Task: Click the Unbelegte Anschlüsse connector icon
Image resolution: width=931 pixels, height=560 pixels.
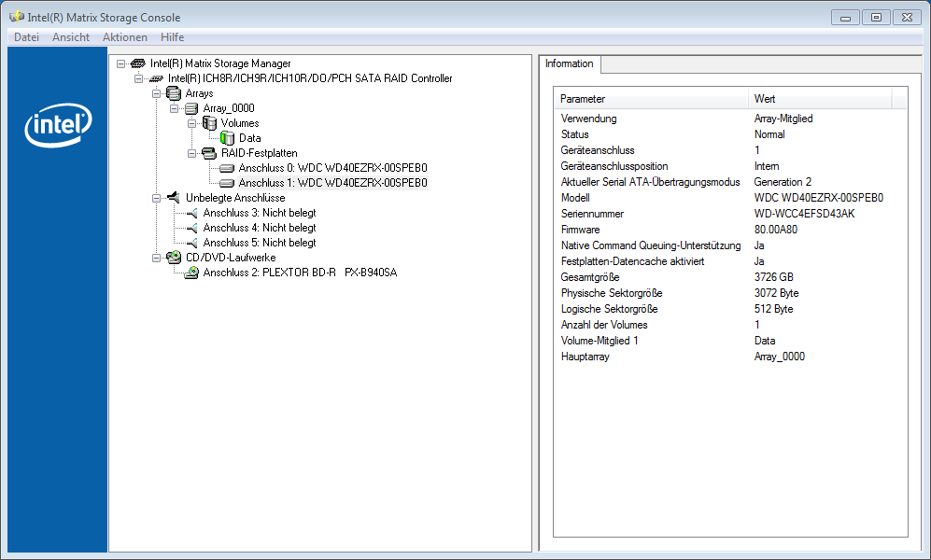Action: pos(174,198)
